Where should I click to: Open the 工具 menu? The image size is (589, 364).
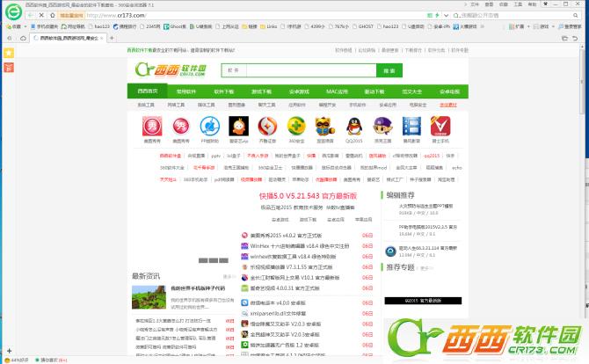coord(518,4)
